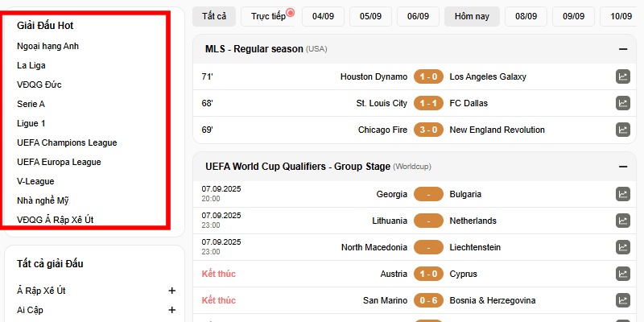The width and height of the screenshot is (644, 322).
Task: Select the 08/09 date tab
Action: click(x=526, y=16)
